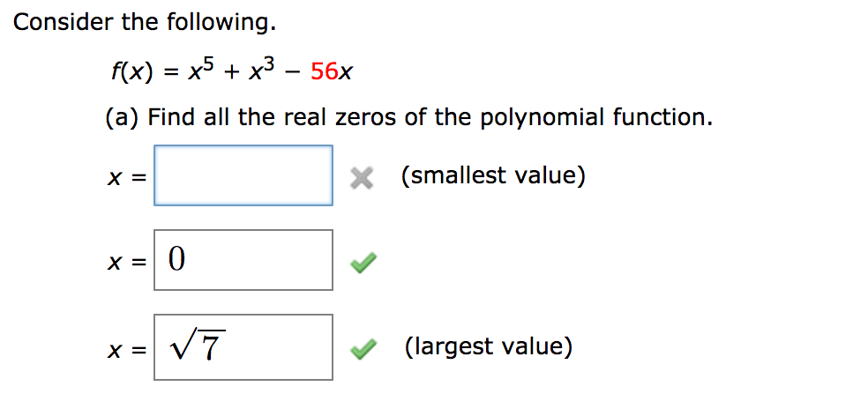The image size is (868, 416).
Task: Click the "x =" label before the 0 box
Action: [x=127, y=264]
